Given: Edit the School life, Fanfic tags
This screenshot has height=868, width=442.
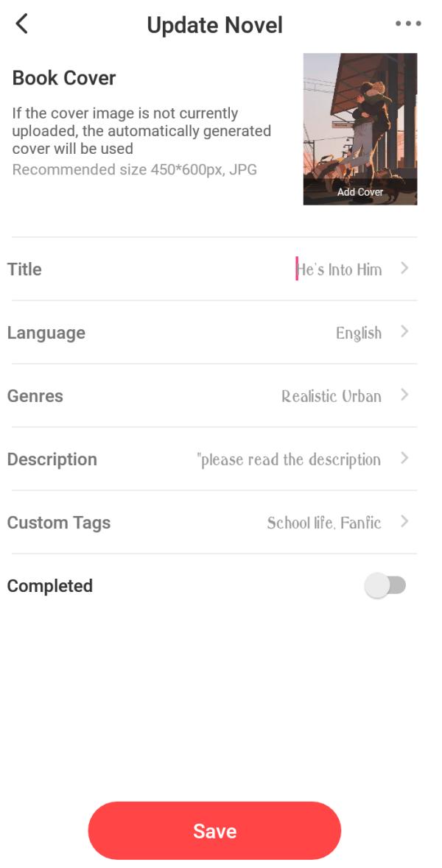Looking at the screenshot, I should 324,523.
